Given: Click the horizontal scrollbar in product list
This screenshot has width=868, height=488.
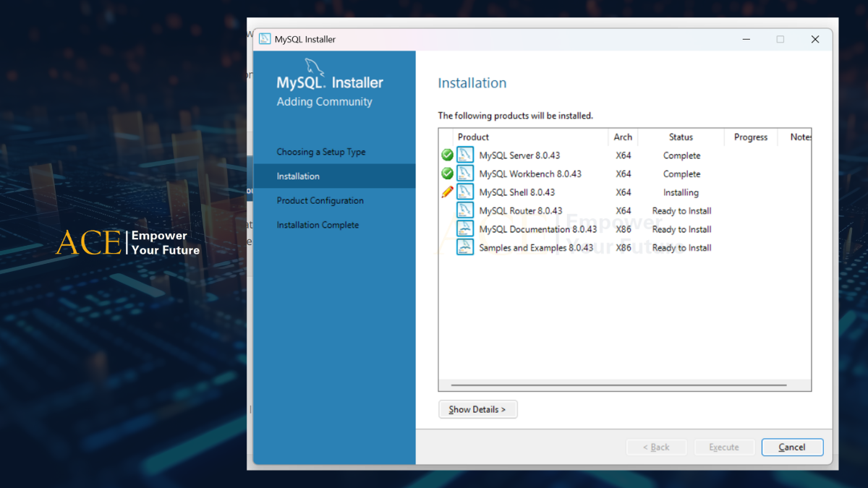Looking at the screenshot, I should [618, 385].
